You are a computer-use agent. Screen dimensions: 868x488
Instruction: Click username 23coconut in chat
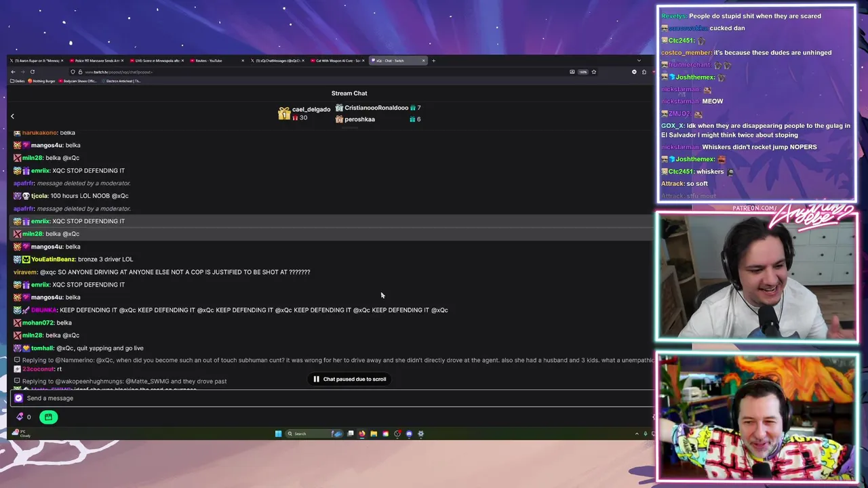click(x=39, y=369)
